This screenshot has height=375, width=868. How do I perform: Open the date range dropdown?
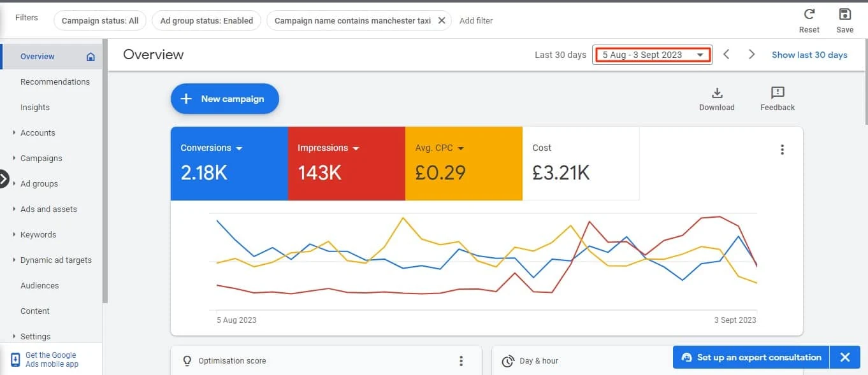point(653,55)
